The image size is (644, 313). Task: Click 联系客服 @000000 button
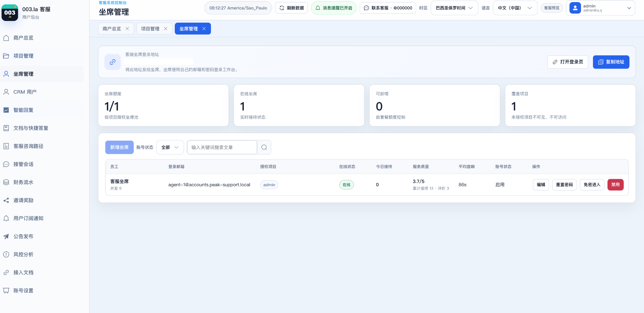pos(388,8)
